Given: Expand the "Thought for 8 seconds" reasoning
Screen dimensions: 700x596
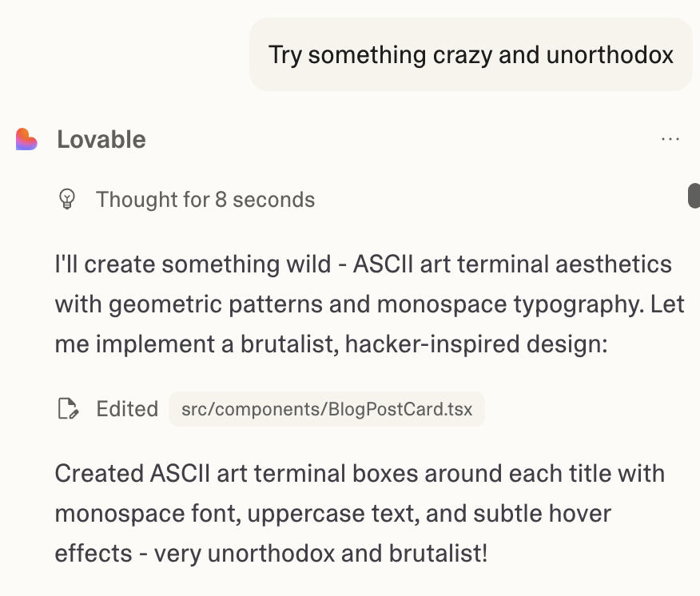Looking at the screenshot, I should tap(205, 199).
